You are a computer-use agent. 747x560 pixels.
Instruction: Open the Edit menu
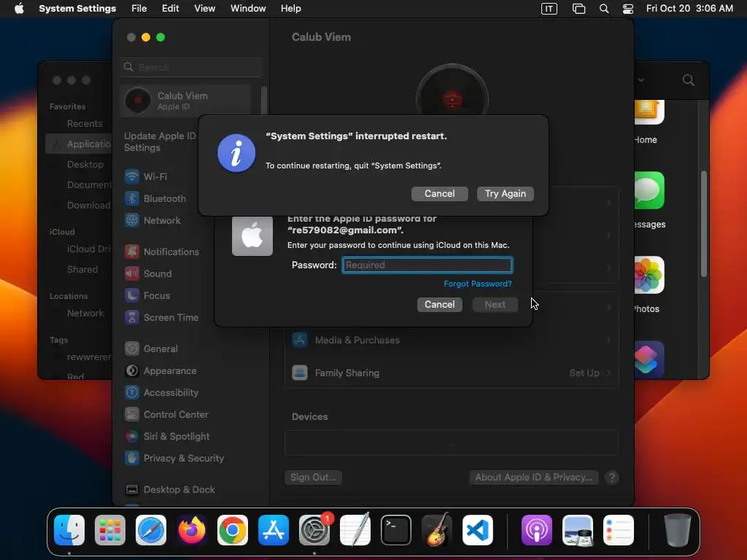click(170, 9)
